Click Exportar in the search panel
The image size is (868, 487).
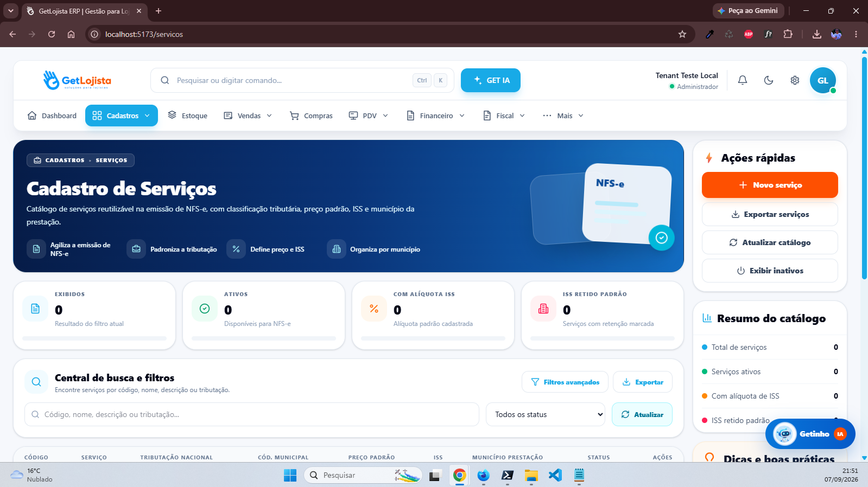click(643, 382)
